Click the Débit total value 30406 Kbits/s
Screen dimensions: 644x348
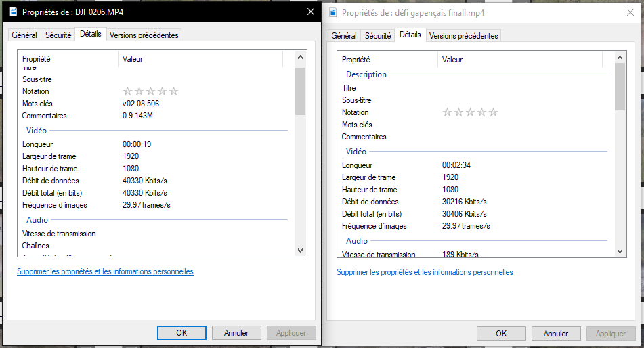[x=464, y=214]
